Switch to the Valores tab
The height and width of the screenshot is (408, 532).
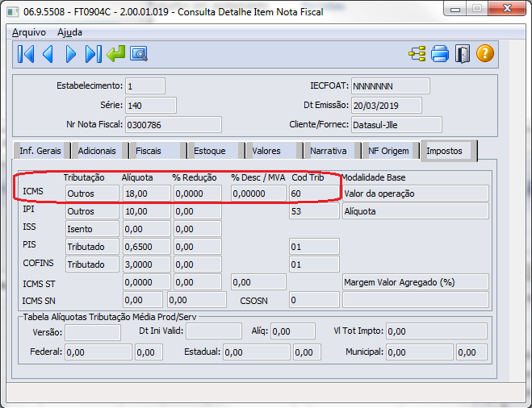pyautogui.click(x=274, y=151)
